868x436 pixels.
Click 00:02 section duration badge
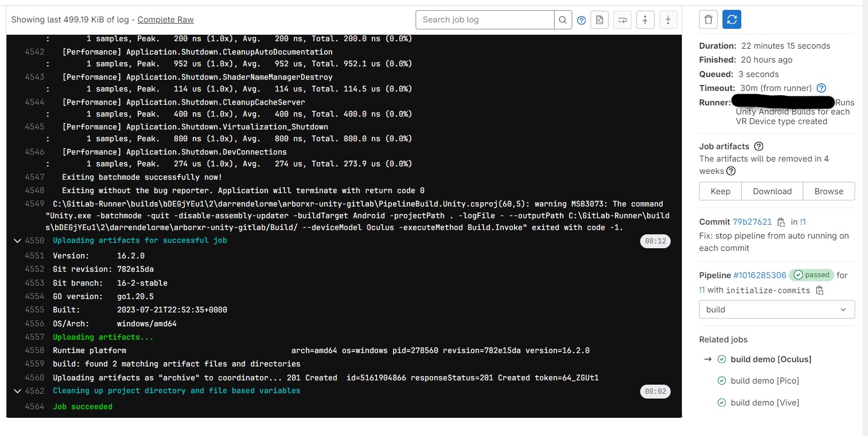click(655, 392)
